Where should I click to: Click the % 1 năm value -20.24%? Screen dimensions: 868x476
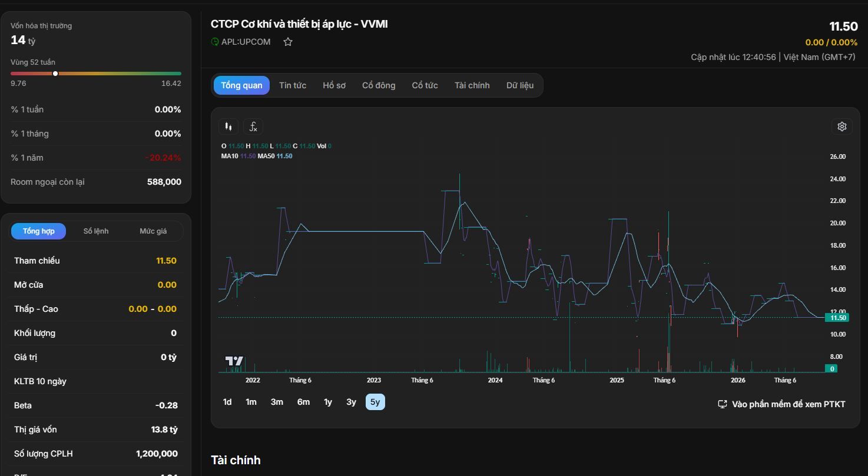pyautogui.click(x=163, y=158)
